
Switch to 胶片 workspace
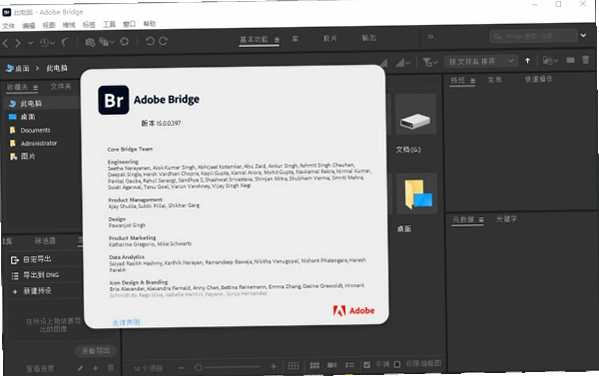[330, 38]
